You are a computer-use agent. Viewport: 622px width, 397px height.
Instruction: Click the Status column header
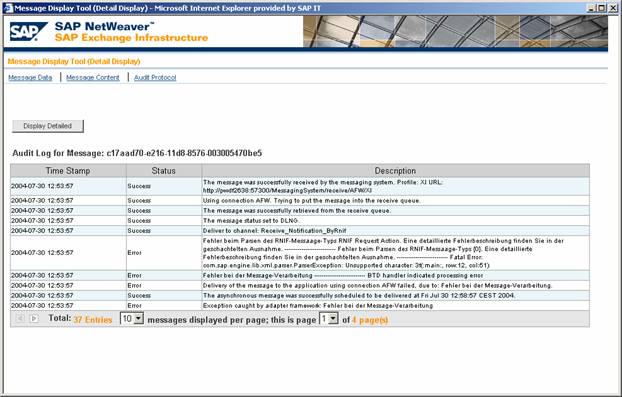(x=163, y=171)
